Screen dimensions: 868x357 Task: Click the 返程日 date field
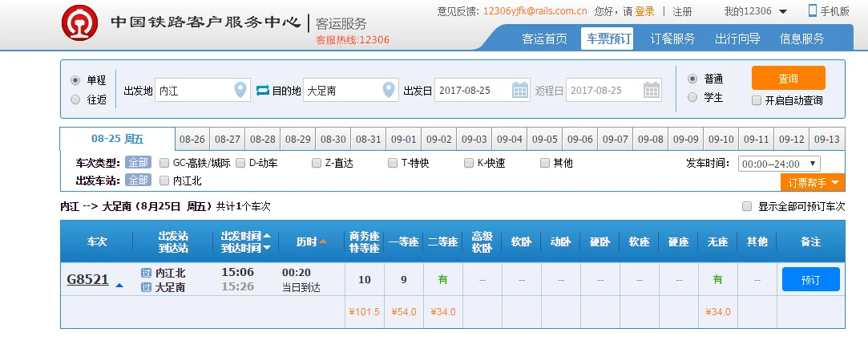click(614, 90)
